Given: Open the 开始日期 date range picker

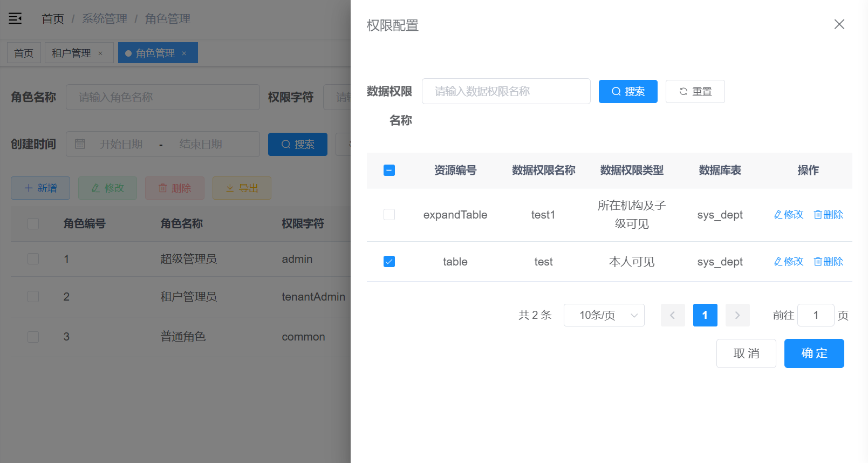Looking at the screenshot, I should point(121,144).
